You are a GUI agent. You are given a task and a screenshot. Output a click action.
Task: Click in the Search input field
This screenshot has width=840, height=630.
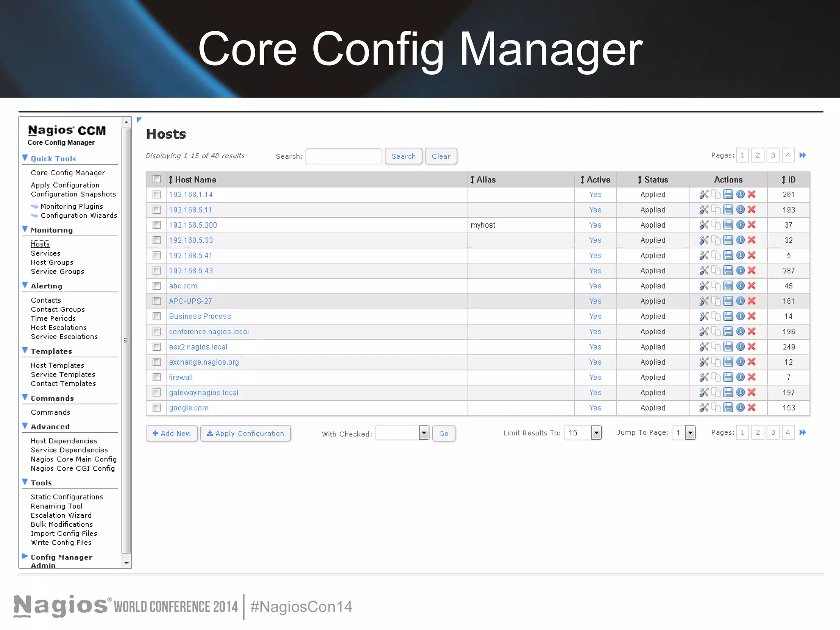[344, 156]
